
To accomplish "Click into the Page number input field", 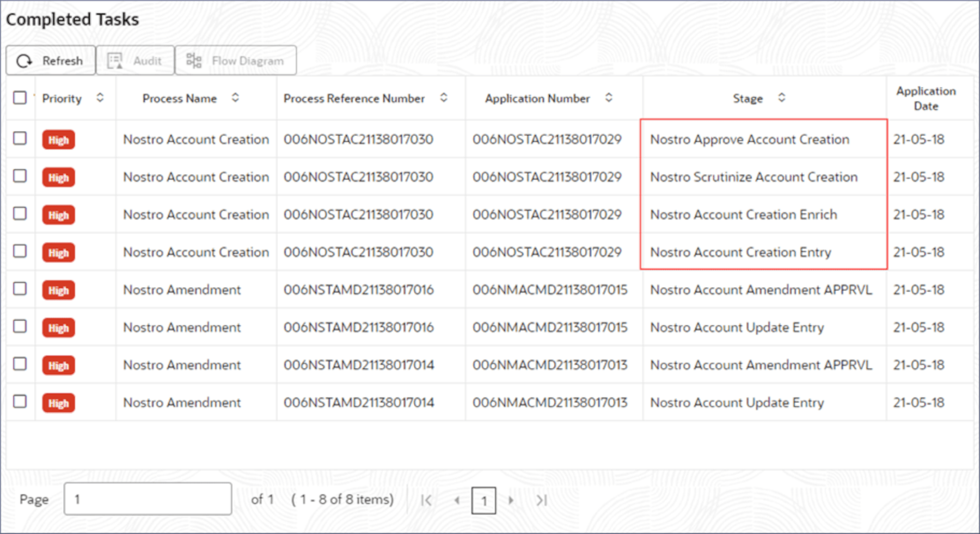I will (x=148, y=499).
